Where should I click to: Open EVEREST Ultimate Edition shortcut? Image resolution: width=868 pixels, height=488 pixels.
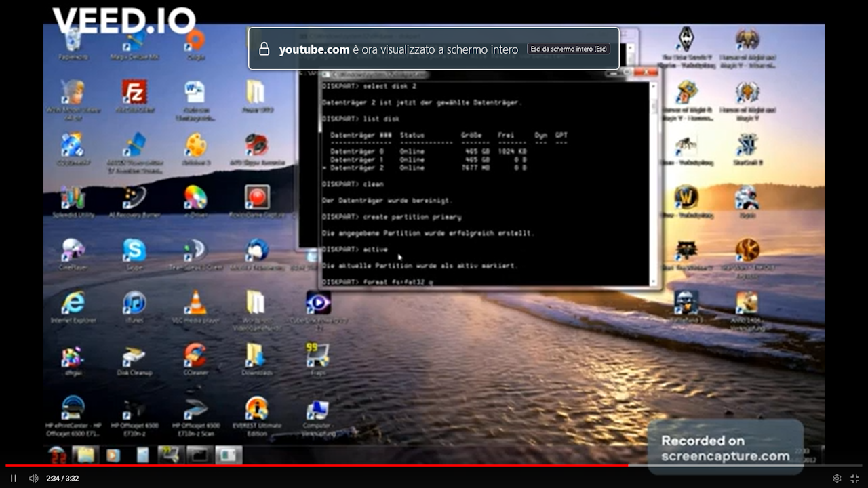point(256,409)
